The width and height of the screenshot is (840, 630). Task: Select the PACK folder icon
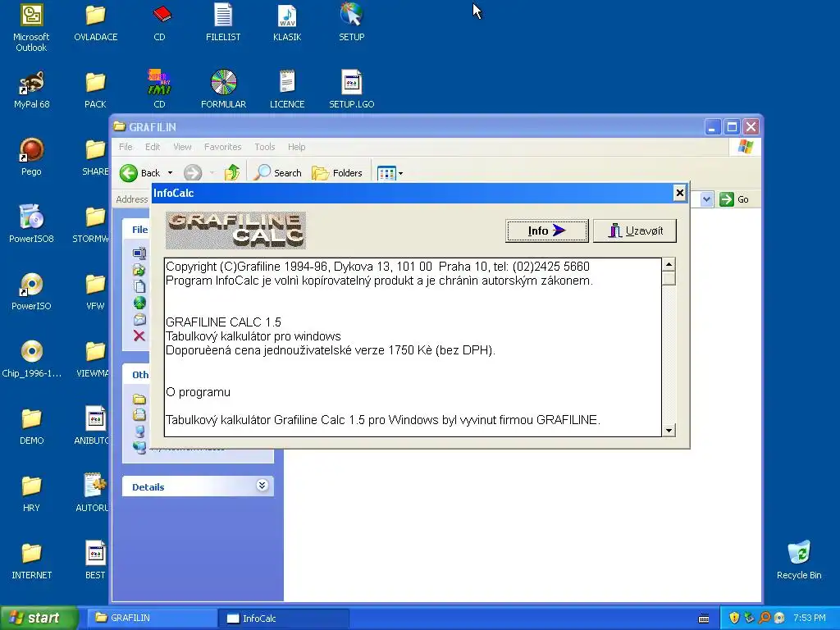coord(95,90)
